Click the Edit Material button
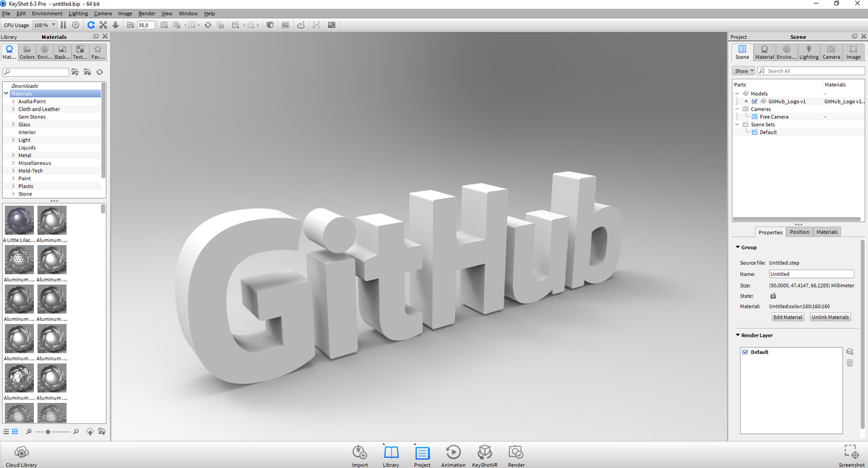The image size is (868, 468). (787, 317)
